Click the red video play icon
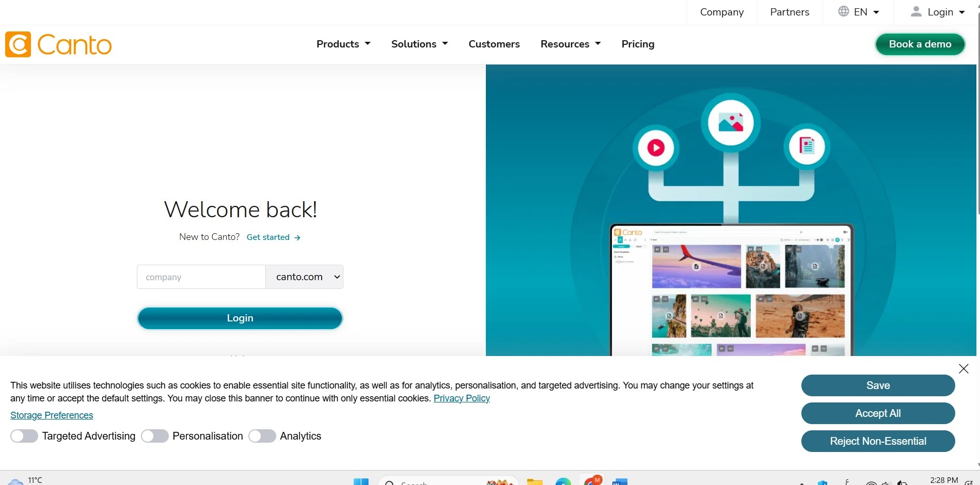 pyautogui.click(x=656, y=148)
